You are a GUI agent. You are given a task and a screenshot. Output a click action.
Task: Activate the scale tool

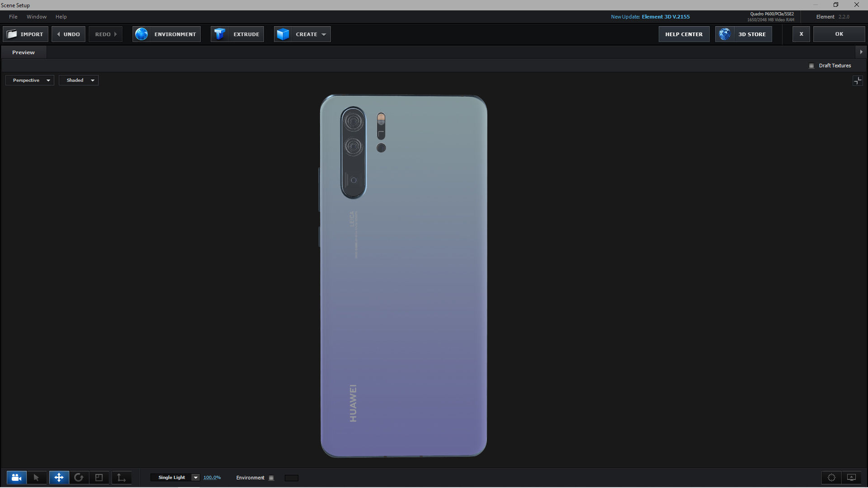99,478
